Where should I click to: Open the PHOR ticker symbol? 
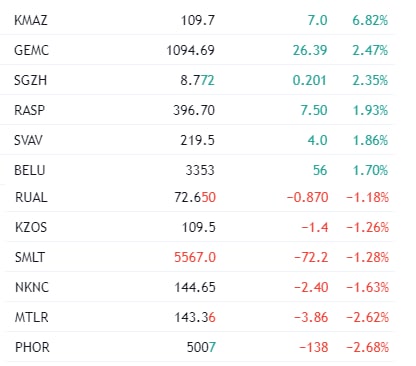tap(32, 347)
